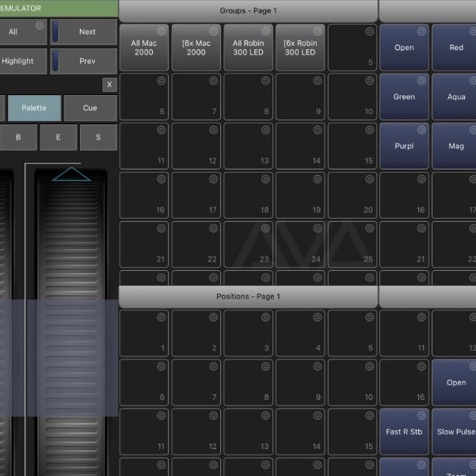The image size is (476, 476).
Task: Click the circle icon in Groups cell 12
Action: (x=213, y=130)
